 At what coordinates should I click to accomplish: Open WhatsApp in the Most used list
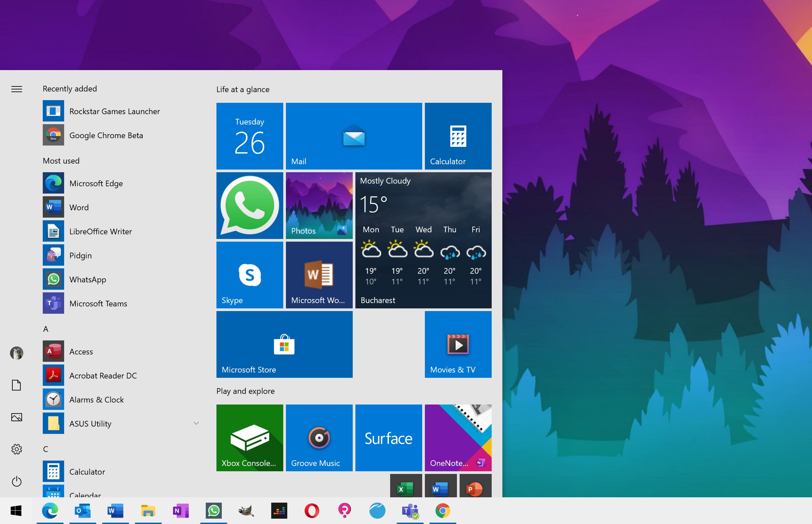click(x=121, y=279)
